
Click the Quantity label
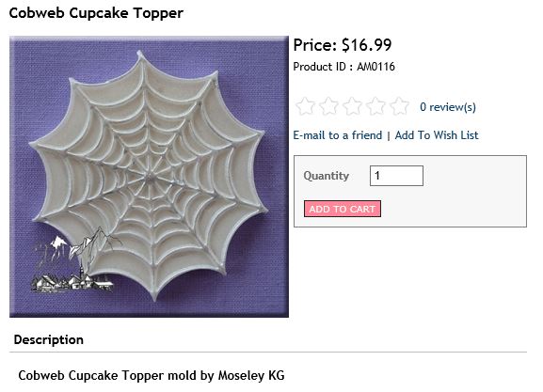coord(327,176)
